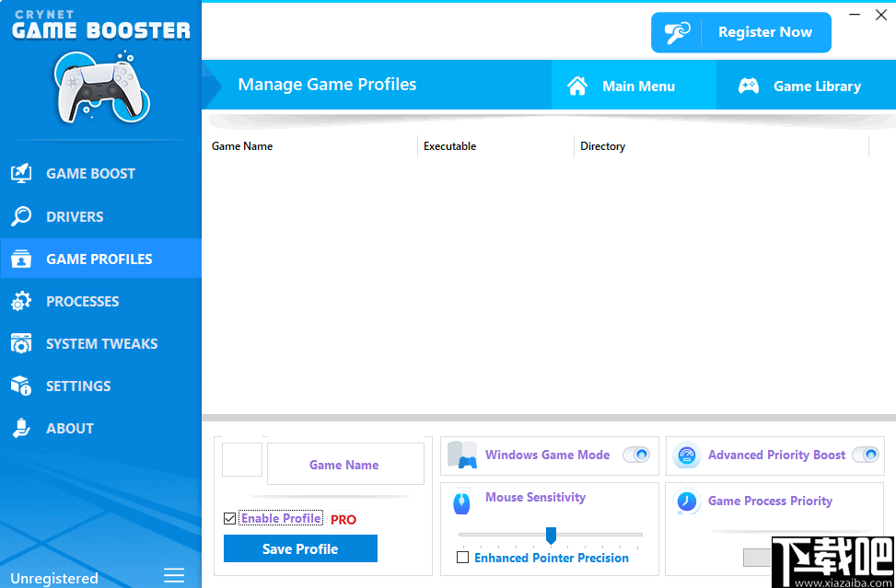The height and width of the screenshot is (588, 896).
Task: Click the Game Process Priority clock icon
Action: 686,502
